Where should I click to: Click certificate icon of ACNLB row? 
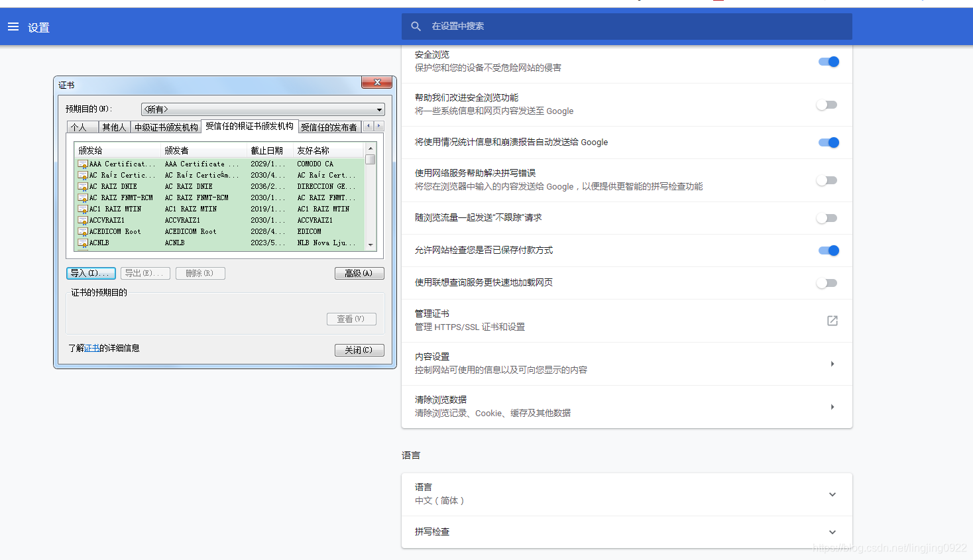coord(83,243)
